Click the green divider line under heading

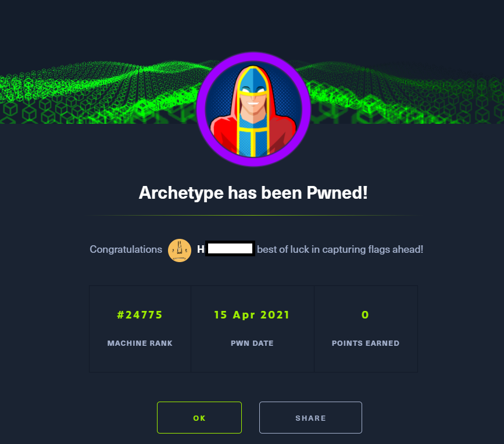tap(253, 215)
